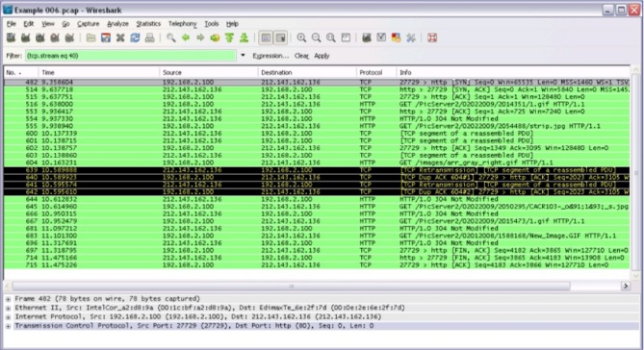
Task: Reload the capture file icon
Action: pos(135,37)
